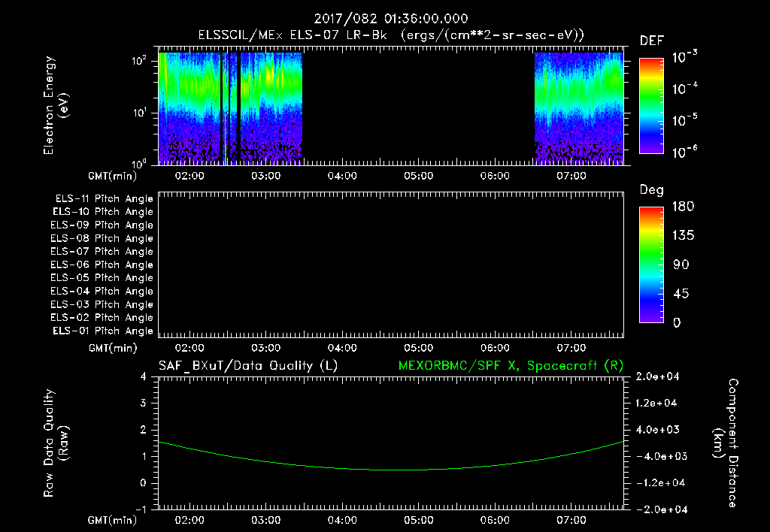Viewport: 770px width, 532px height.
Task: Click the DEF colorbar label
Action: 652,41
